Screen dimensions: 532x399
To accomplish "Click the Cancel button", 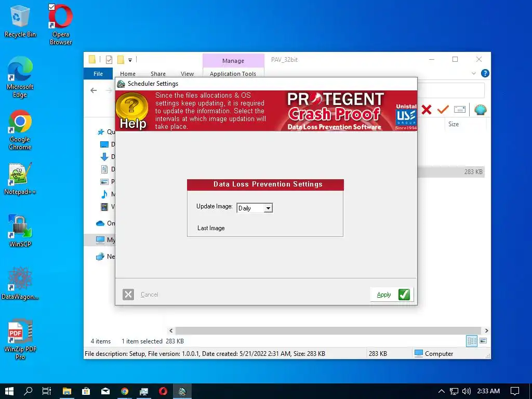I will point(149,295).
